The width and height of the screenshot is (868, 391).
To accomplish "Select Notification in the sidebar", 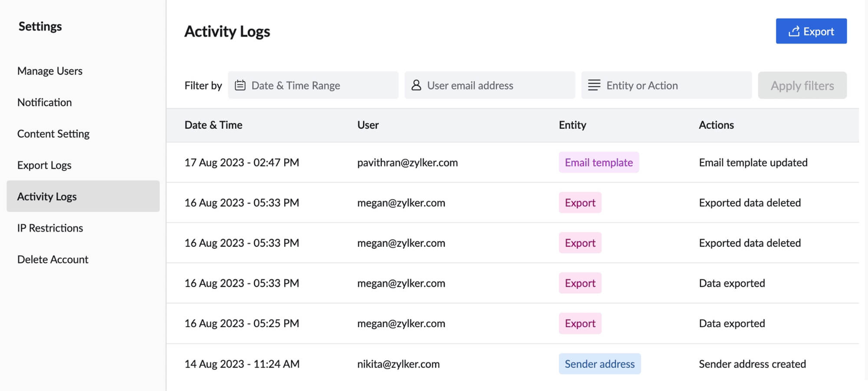I will (44, 102).
